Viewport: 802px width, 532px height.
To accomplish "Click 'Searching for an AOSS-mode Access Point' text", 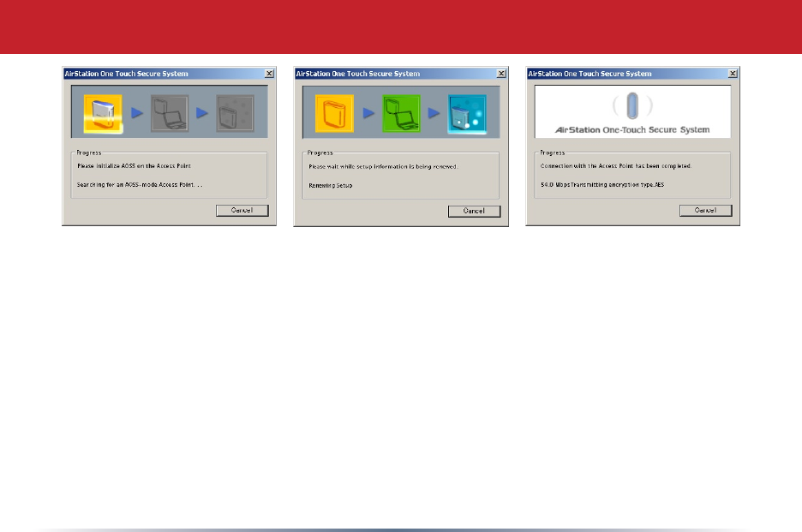I will pos(140,185).
